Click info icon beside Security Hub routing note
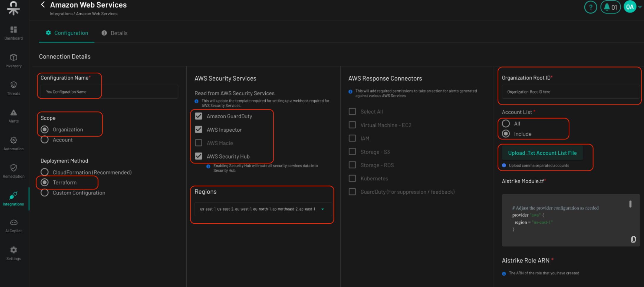This screenshot has width=644, height=287. point(208,166)
